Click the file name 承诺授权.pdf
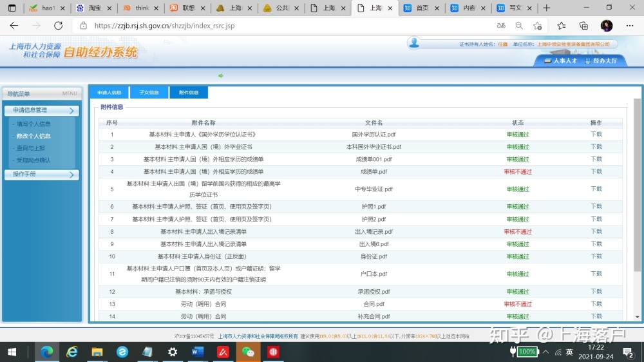The width and height of the screenshot is (644, 362). pos(374,292)
